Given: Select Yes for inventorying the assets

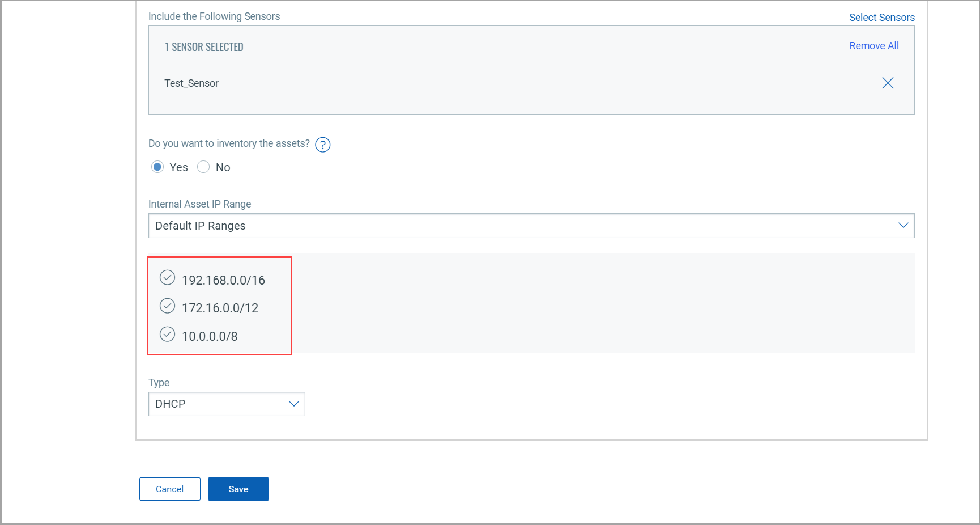Looking at the screenshot, I should [157, 167].
